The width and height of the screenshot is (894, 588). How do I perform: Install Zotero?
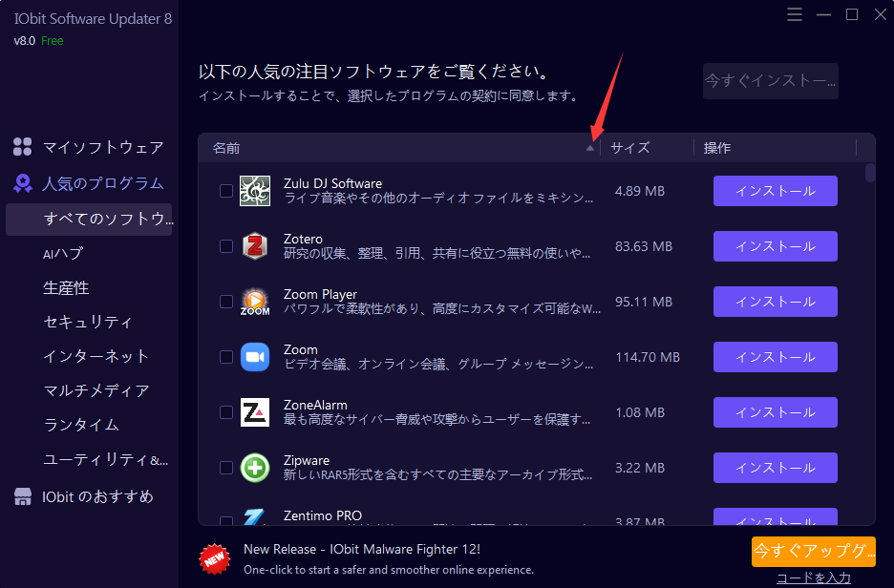click(776, 246)
